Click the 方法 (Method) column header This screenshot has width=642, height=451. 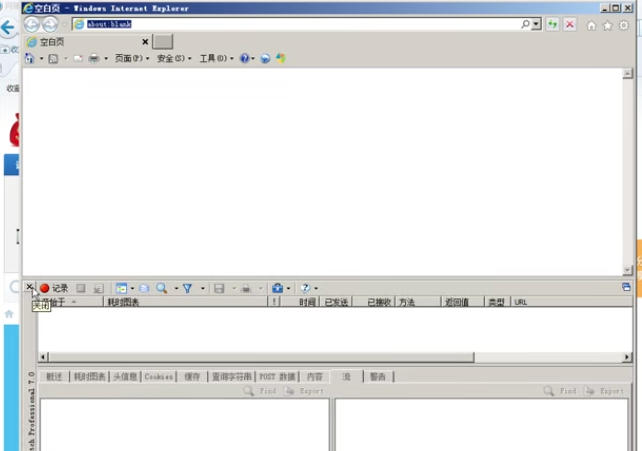406,302
